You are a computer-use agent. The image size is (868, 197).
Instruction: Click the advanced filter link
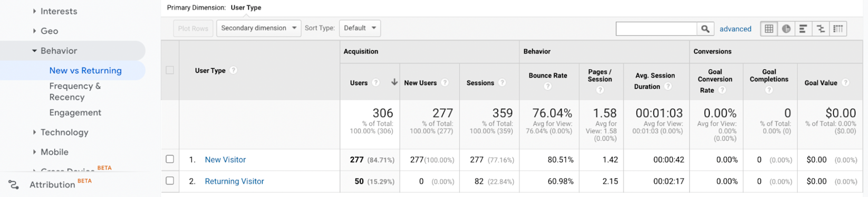[736, 29]
